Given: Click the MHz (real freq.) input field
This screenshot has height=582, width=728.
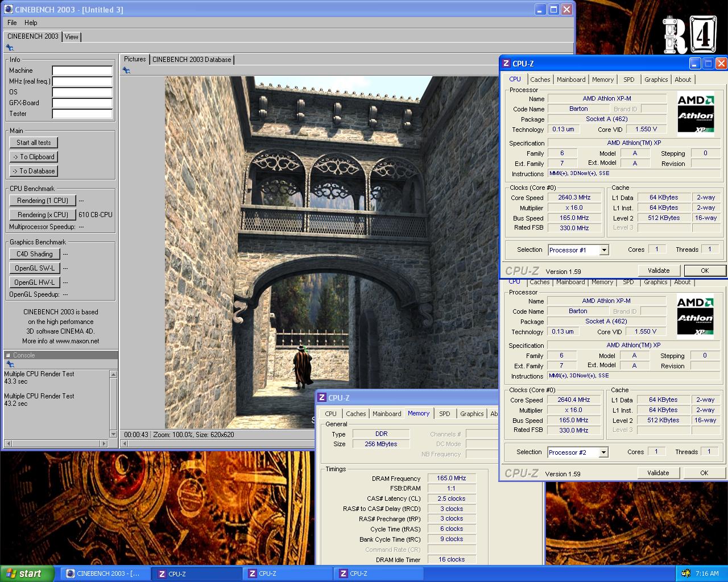Looking at the screenshot, I should [82, 81].
